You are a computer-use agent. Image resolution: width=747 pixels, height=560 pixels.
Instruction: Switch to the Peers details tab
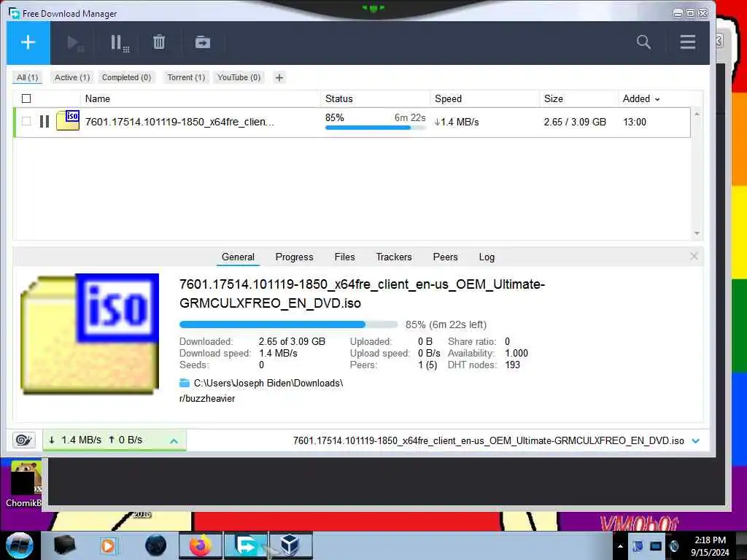pos(445,257)
